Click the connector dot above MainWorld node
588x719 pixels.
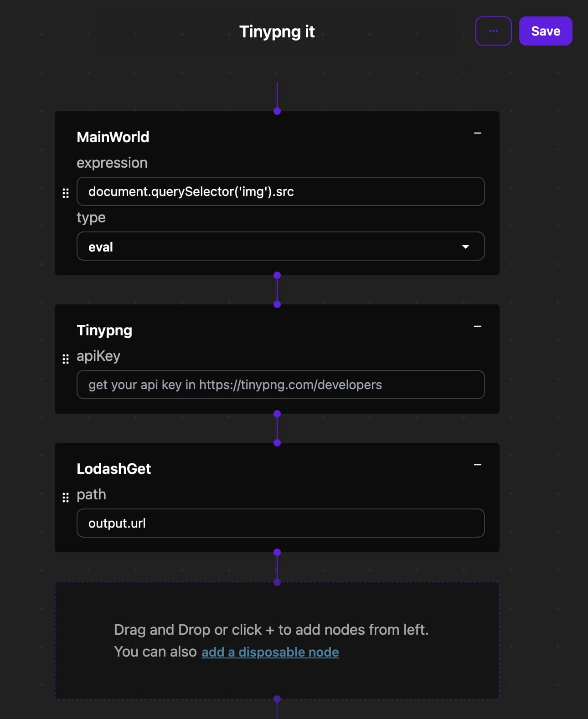point(277,111)
